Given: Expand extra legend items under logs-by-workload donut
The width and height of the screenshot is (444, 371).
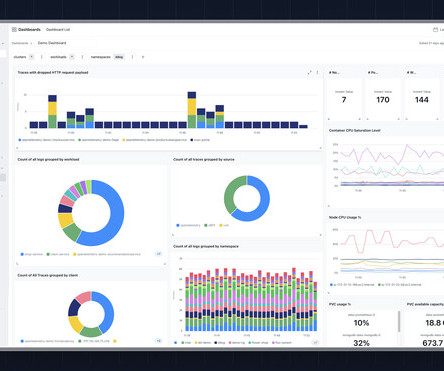Looking at the screenshot, I should (x=159, y=254).
